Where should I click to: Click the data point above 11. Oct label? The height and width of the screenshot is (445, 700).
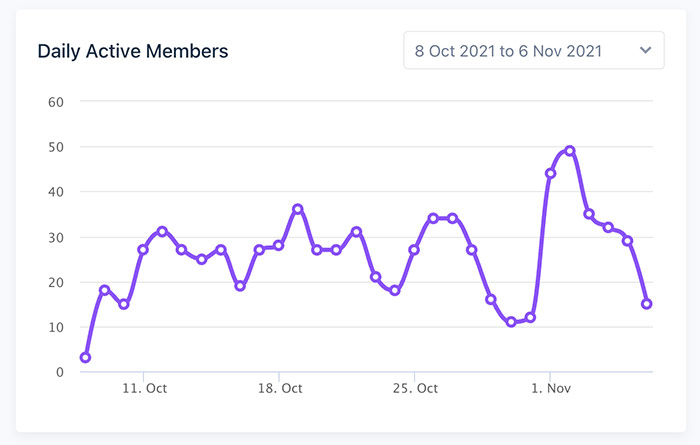pos(143,250)
